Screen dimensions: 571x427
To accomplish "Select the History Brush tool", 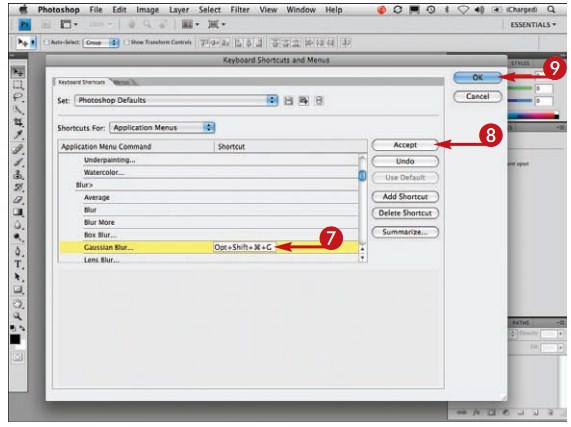I will coord(17,187).
